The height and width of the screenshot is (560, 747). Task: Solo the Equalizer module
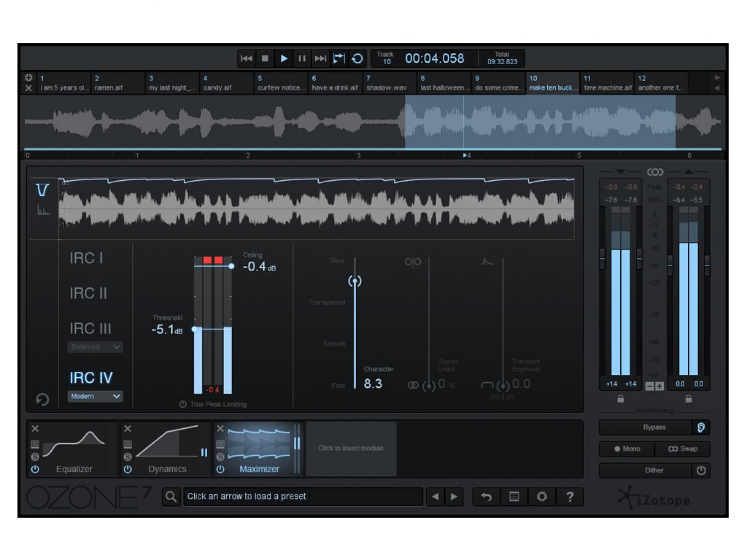coord(35,456)
